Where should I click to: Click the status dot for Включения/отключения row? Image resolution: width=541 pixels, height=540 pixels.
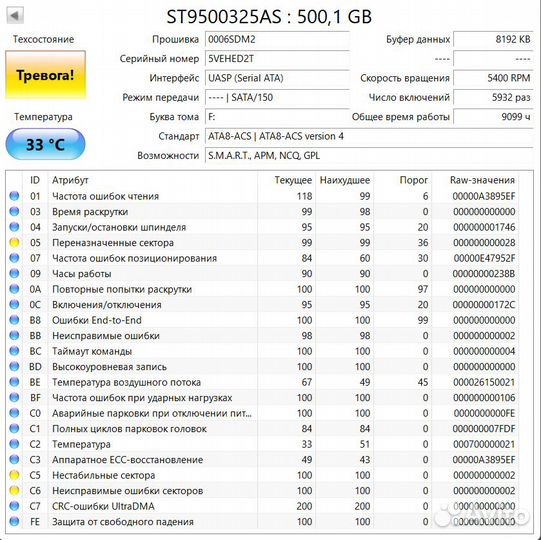coord(14,305)
